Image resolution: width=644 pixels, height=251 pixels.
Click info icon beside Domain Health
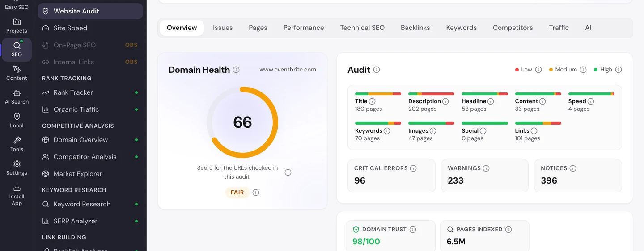tap(236, 70)
